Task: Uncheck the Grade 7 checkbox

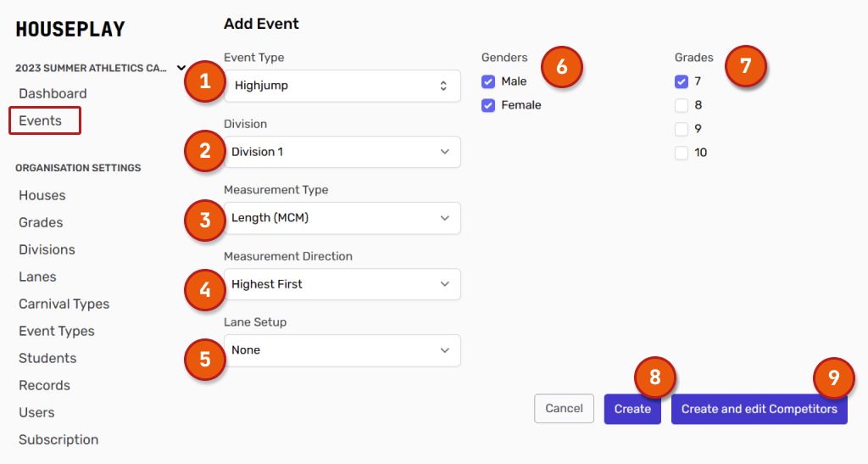Action: (682, 81)
